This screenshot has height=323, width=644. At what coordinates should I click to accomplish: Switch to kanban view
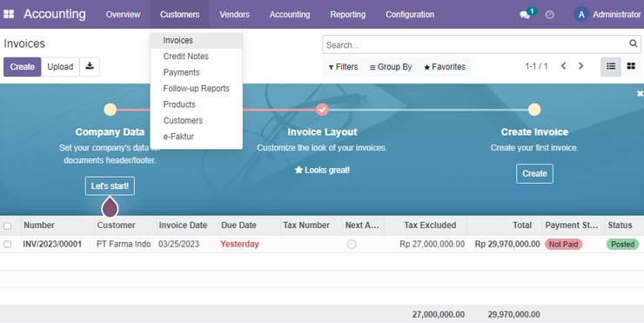coord(631,66)
